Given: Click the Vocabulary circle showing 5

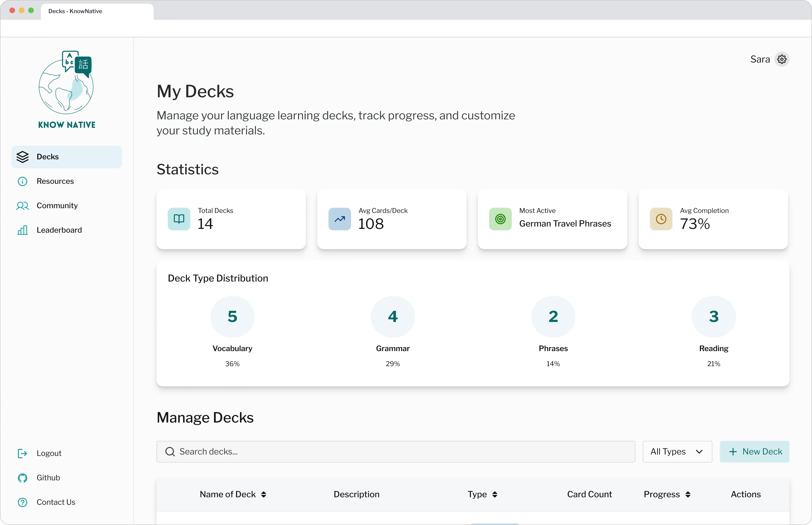Looking at the screenshot, I should 232,317.
